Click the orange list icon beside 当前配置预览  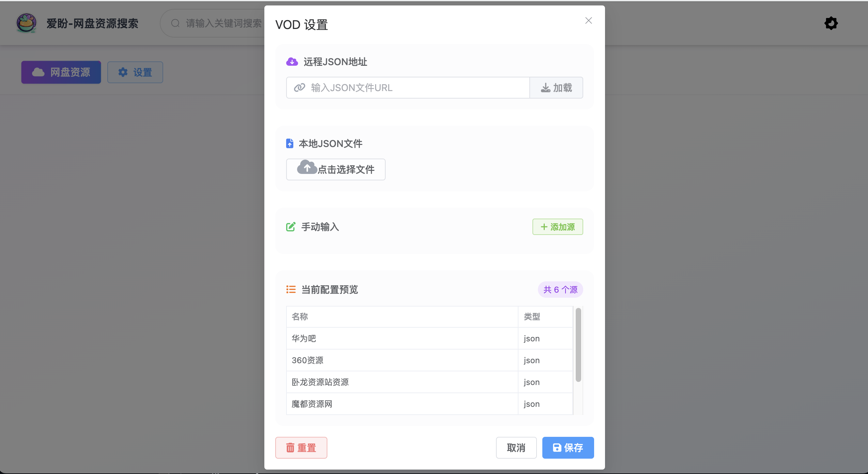[291, 290]
